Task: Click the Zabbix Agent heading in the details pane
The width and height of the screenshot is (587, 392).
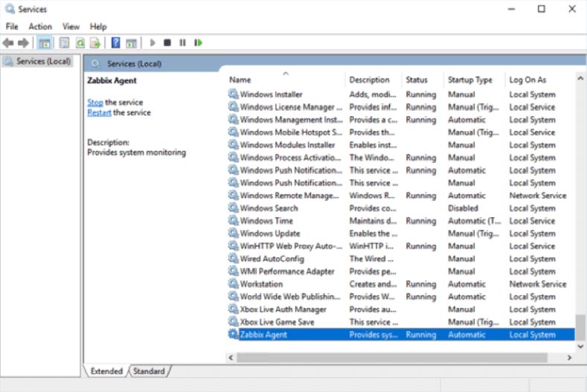Action: pos(112,80)
